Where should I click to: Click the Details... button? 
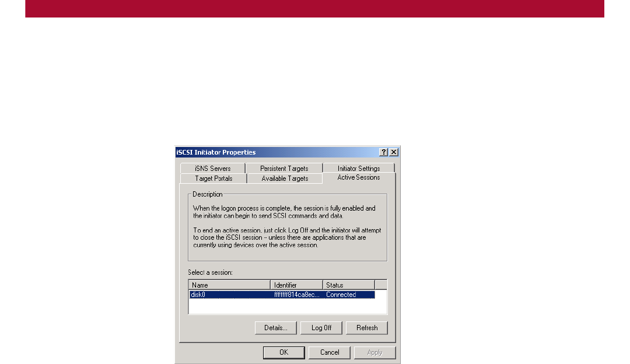coord(275,328)
